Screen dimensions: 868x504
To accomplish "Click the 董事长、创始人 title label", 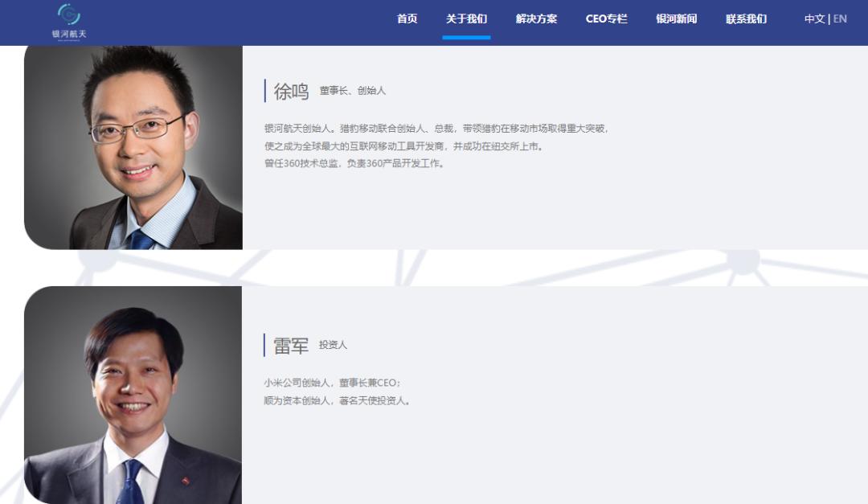I will (x=352, y=90).
